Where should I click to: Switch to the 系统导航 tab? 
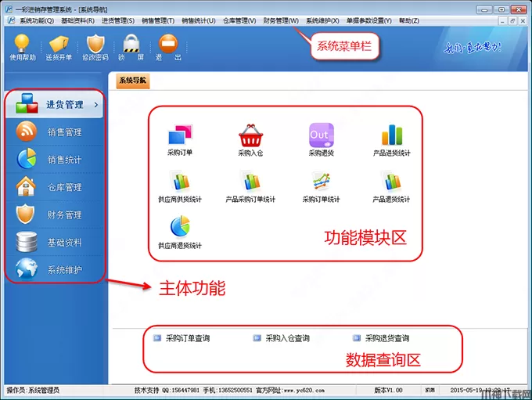(133, 81)
